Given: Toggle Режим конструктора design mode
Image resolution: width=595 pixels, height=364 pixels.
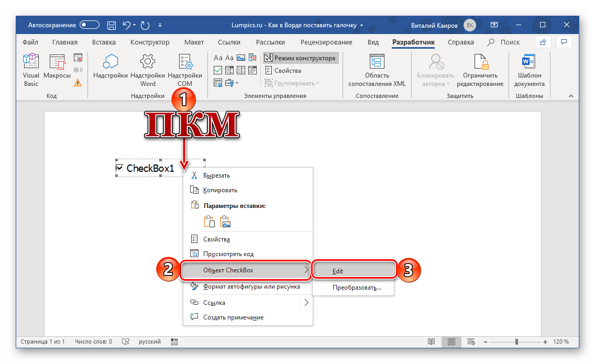Looking at the screenshot, I should point(300,58).
